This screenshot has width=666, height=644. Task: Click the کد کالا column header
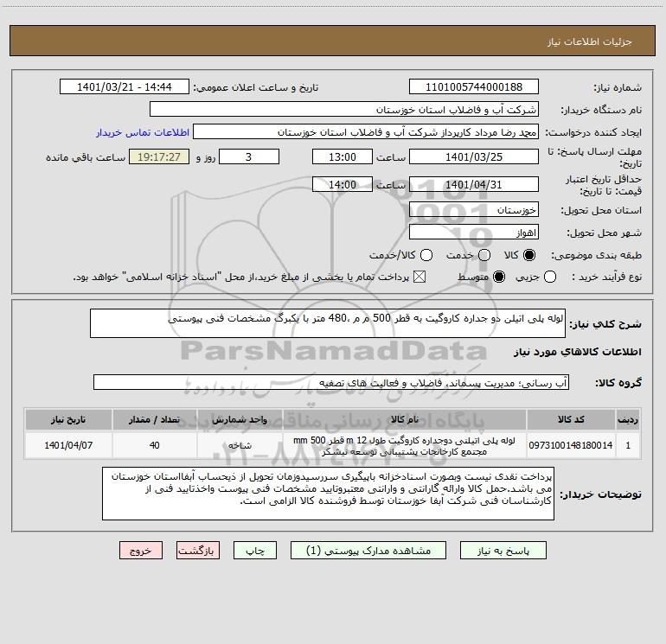(x=571, y=419)
